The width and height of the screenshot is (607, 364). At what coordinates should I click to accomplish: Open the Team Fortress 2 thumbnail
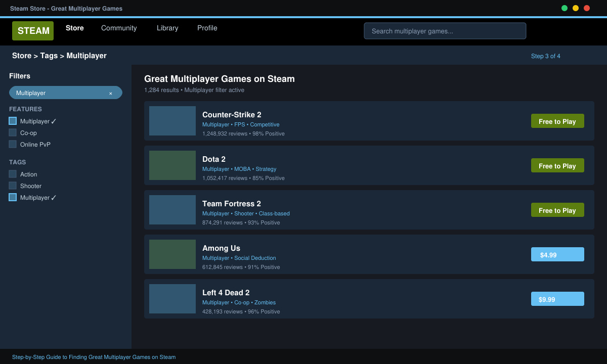(172, 210)
